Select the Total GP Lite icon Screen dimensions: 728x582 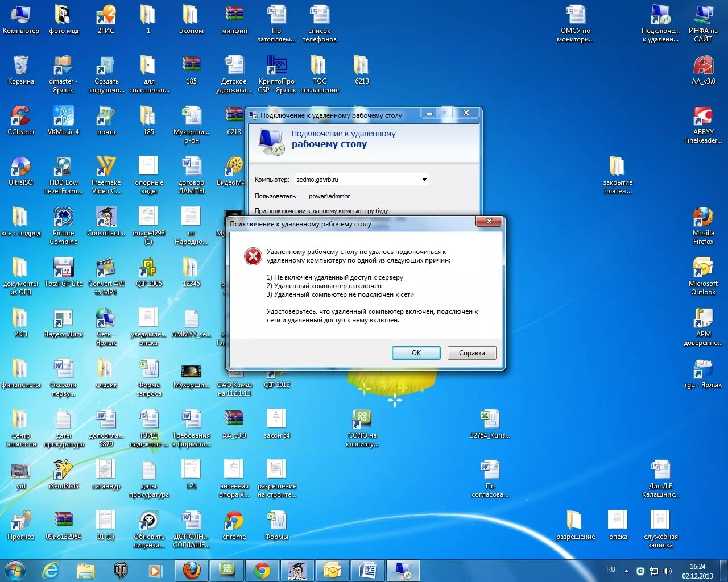pos(63,272)
